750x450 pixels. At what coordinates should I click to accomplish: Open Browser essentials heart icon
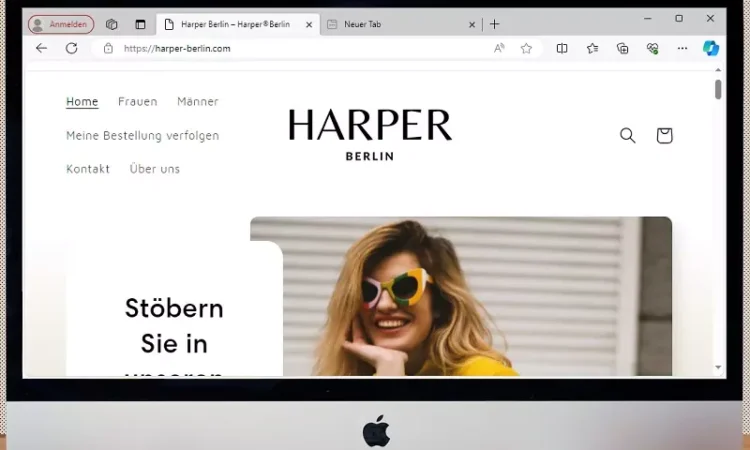652,48
